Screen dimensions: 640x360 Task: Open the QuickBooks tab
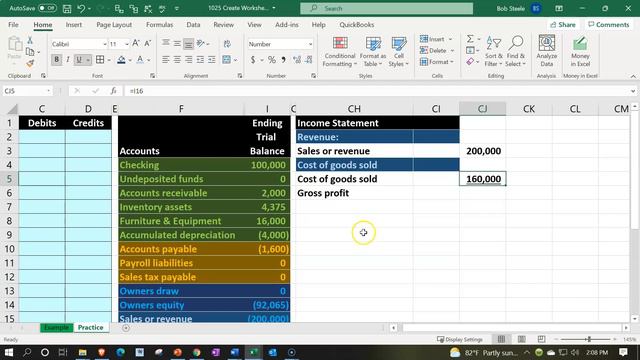357,25
